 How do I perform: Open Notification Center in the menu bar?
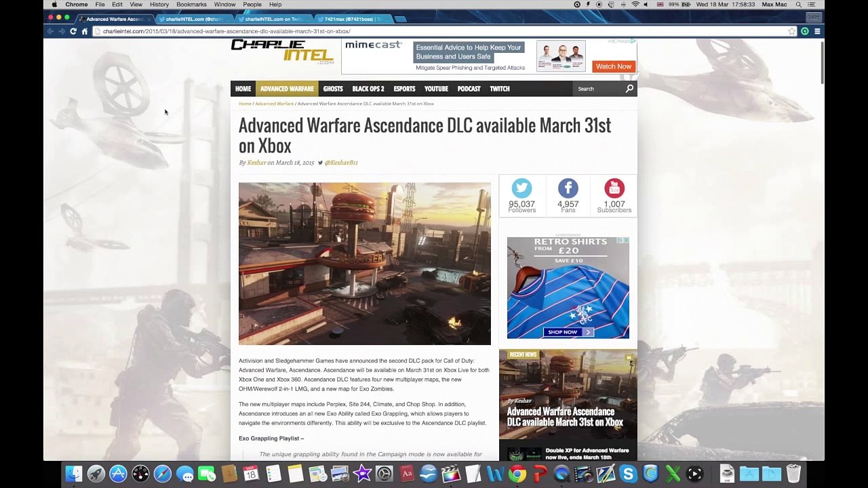point(812,5)
